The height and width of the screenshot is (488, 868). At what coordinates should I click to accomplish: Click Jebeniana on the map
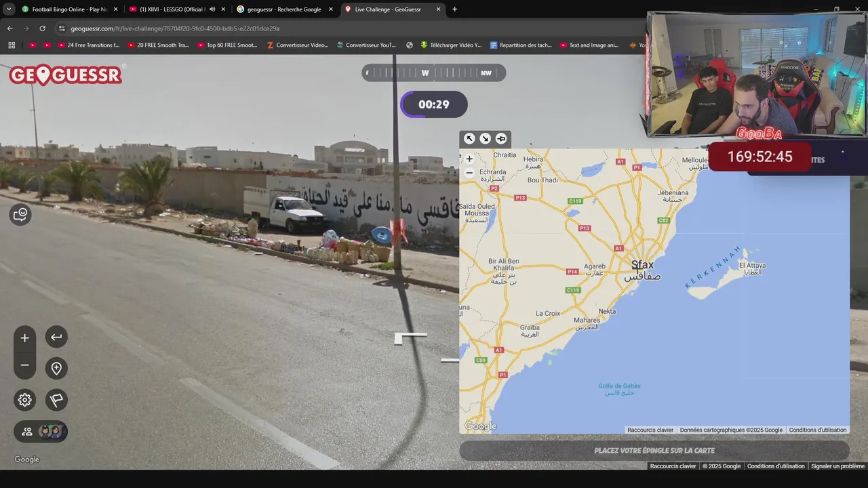pyautogui.click(x=673, y=196)
